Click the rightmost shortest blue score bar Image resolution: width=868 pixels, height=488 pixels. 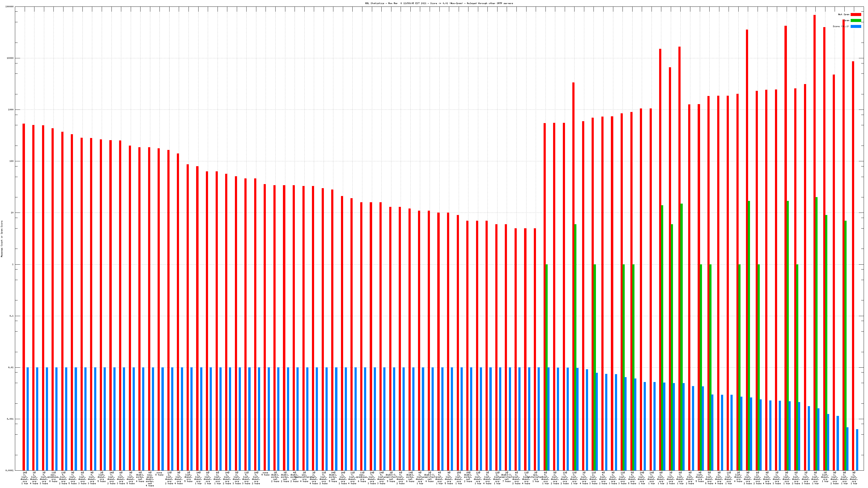pyautogui.click(x=857, y=450)
